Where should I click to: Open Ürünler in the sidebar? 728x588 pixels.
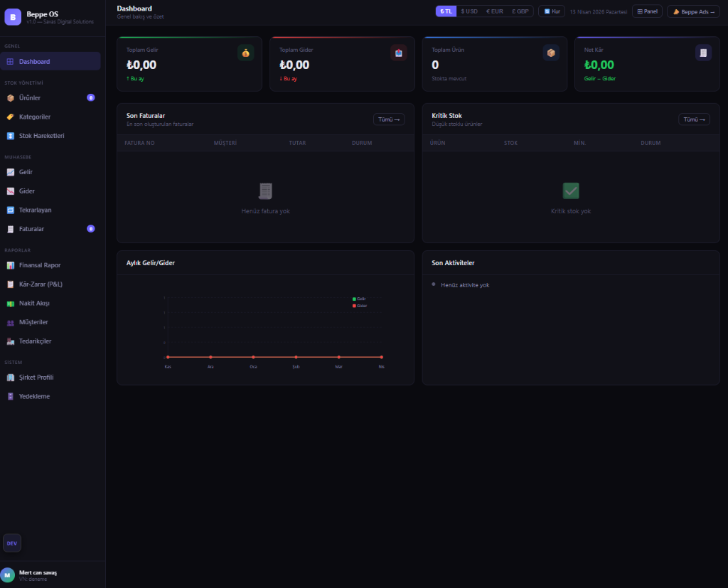pos(30,97)
